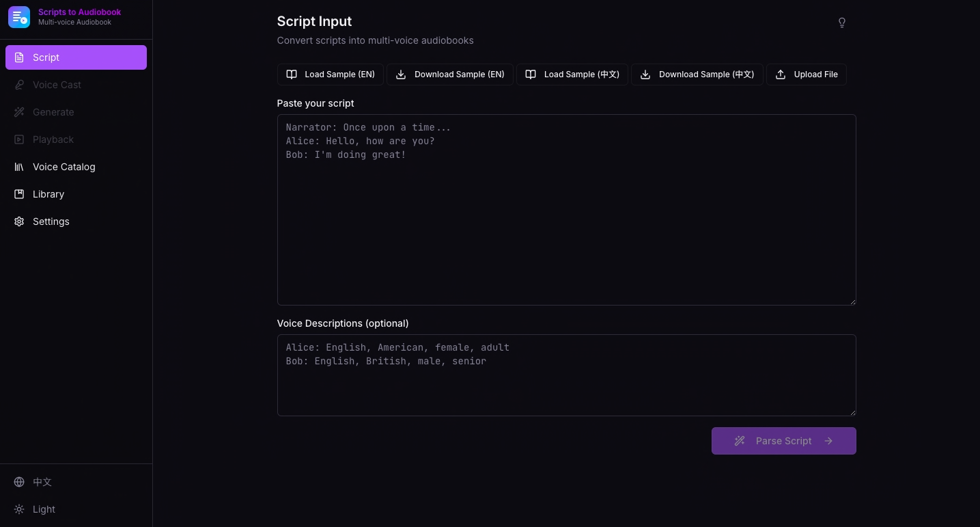Click the lightbulb tips icon
This screenshot has height=527, width=980.
pos(841,23)
